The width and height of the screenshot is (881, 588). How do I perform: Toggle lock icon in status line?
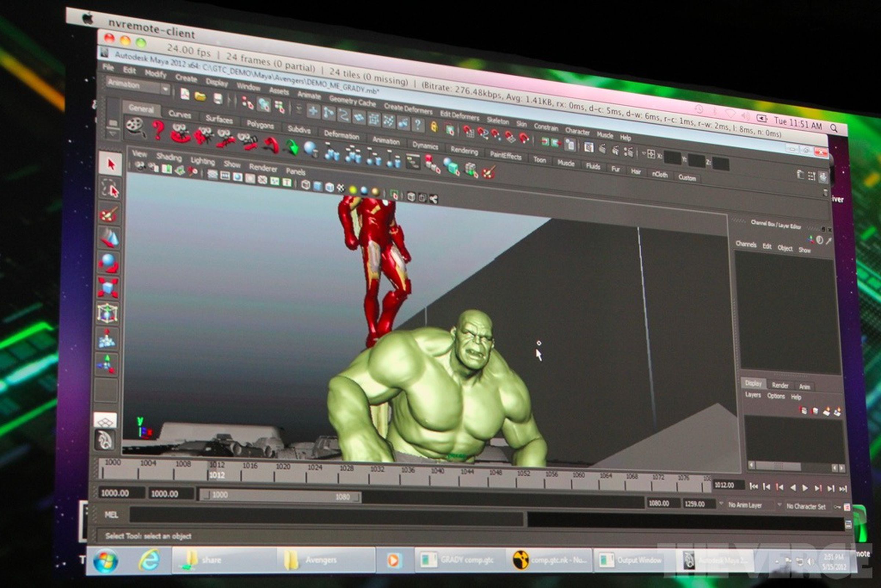click(x=434, y=127)
